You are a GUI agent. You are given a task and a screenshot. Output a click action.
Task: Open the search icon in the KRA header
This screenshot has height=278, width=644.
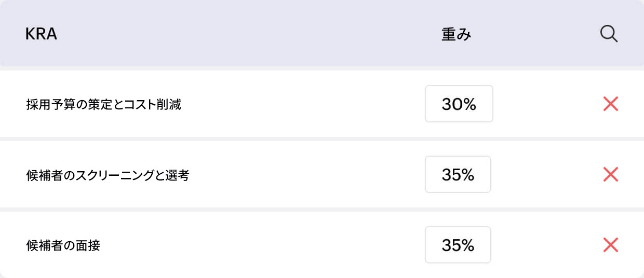pos(609,34)
